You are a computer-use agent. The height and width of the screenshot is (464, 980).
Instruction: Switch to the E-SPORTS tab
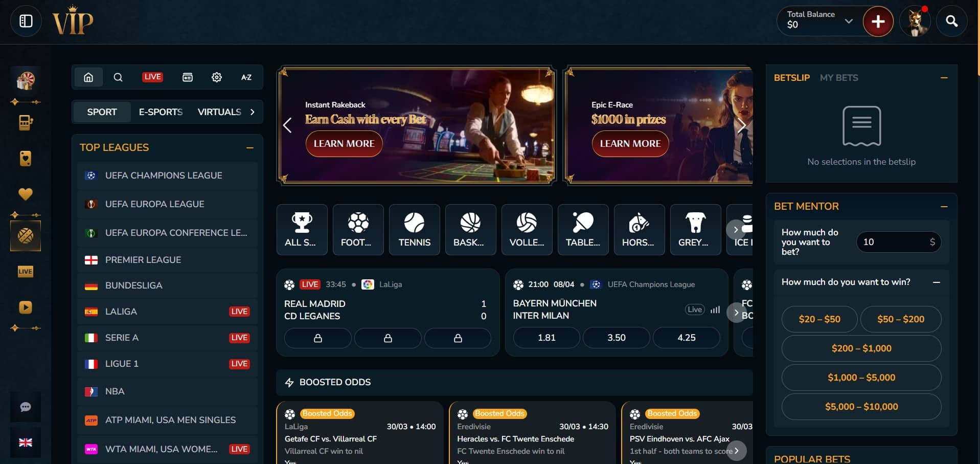pos(161,112)
